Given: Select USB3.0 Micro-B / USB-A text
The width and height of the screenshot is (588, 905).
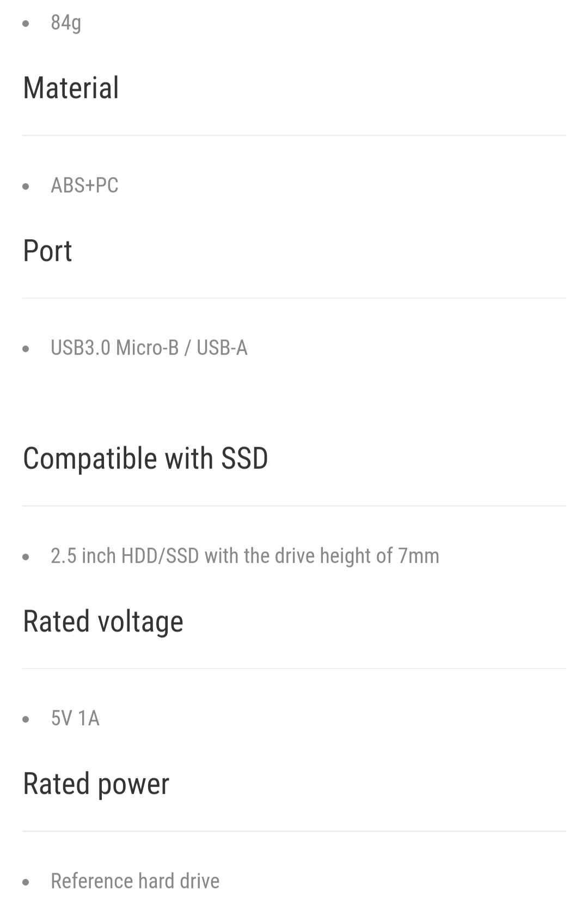Looking at the screenshot, I should tap(149, 348).
